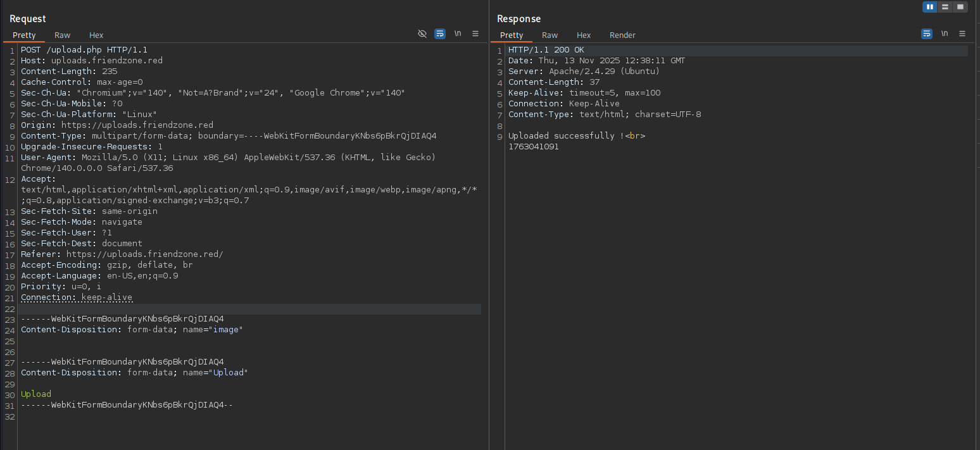The height and width of the screenshot is (450, 980).
Task: Click Keep-Alive timeout=5 header
Action: point(584,93)
